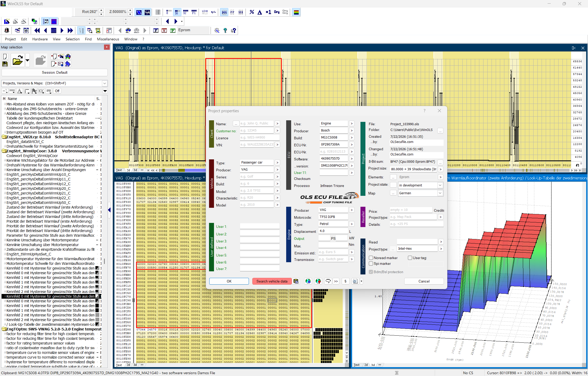Image resolution: width=588 pixels, height=376 pixels.
Task: Click the Session: Default button
Action: [x=55, y=73]
